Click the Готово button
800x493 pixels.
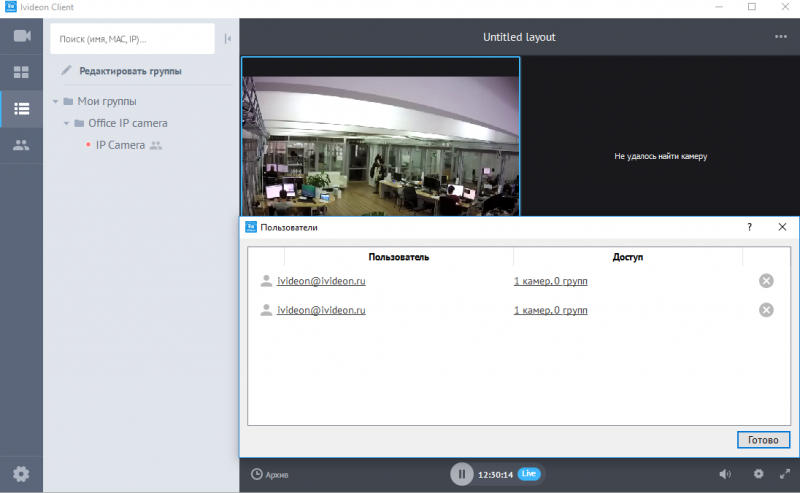click(x=762, y=440)
